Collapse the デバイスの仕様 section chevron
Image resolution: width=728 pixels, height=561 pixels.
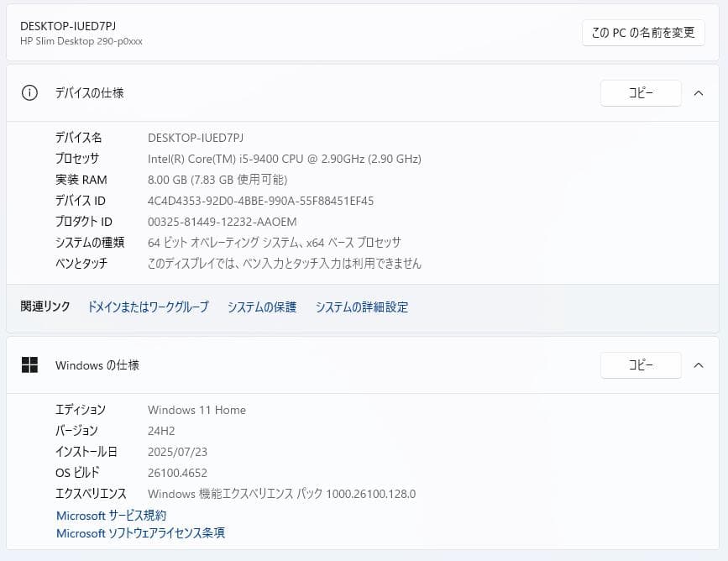[x=699, y=93]
